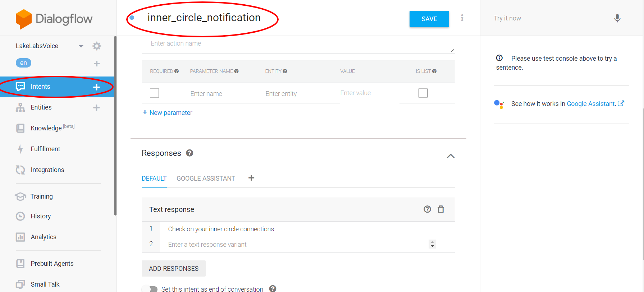644x292 pixels.
Task: Open Text response help icon
Action: [x=427, y=209]
